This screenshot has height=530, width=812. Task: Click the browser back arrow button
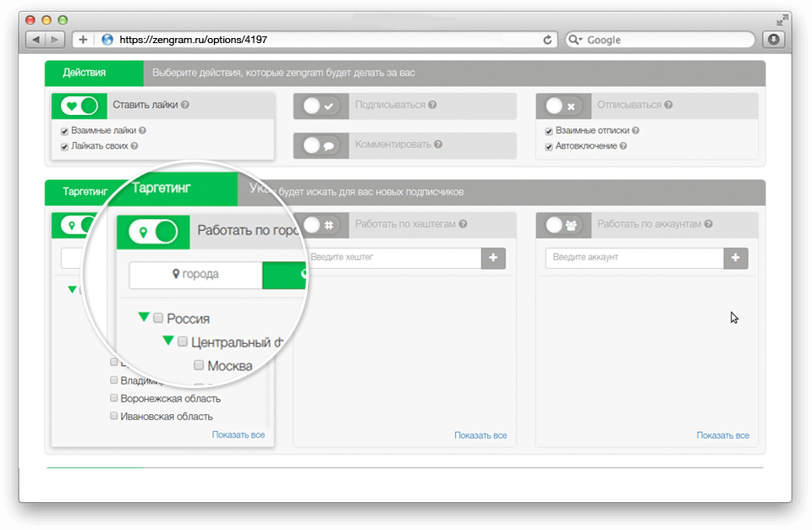pyautogui.click(x=36, y=40)
